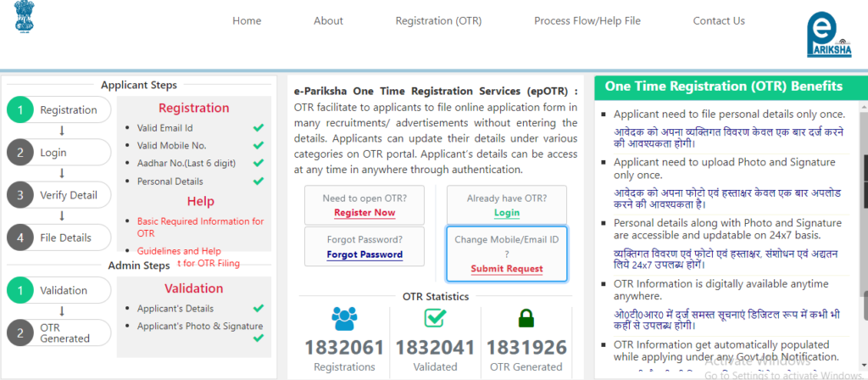Click the 1832061 Registrations count
This screenshot has width=868, height=380.
click(x=344, y=347)
